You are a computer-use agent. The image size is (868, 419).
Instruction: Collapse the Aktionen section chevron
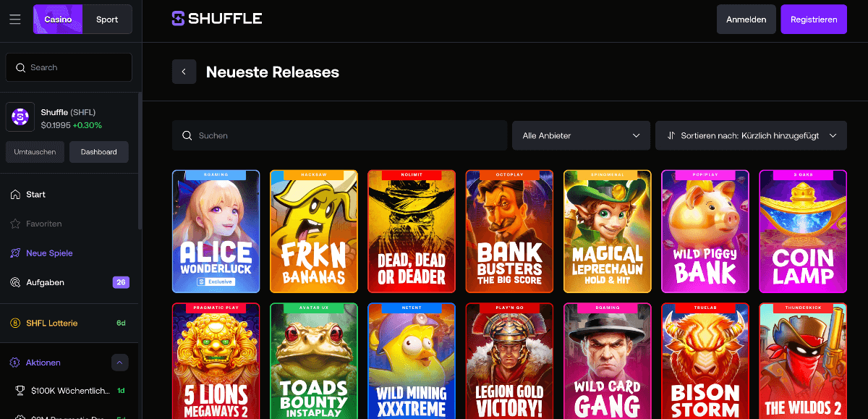(x=120, y=363)
